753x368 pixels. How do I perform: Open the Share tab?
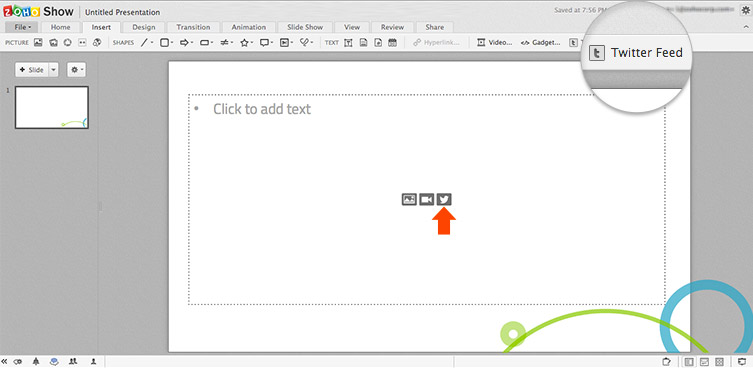point(435,27)
